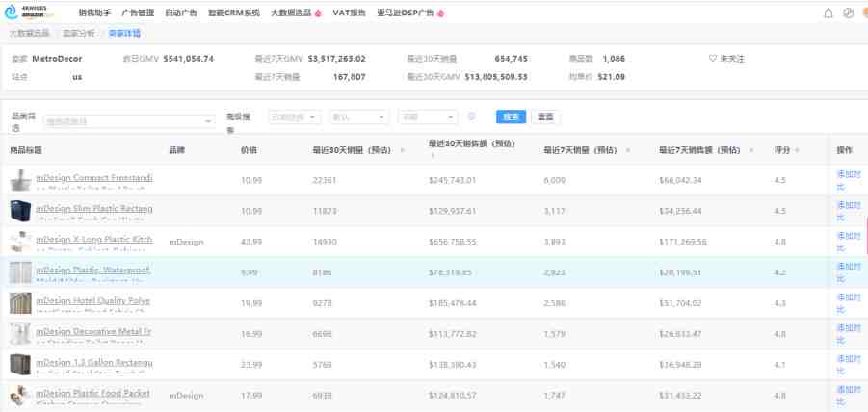Open product mDesign Compact Freestanding title
The width and height of the screenshot is (868, 412).
(94, 178)
